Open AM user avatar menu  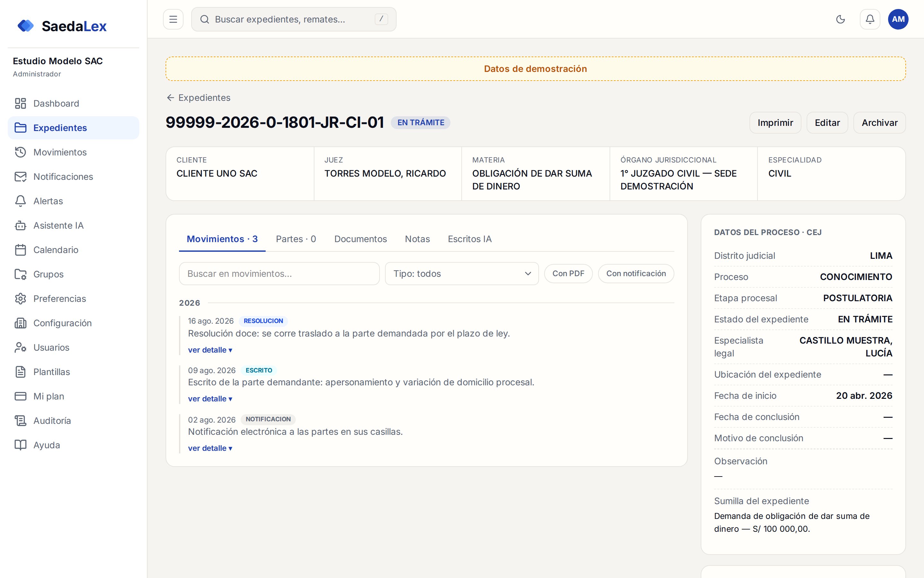coord(898,19)
